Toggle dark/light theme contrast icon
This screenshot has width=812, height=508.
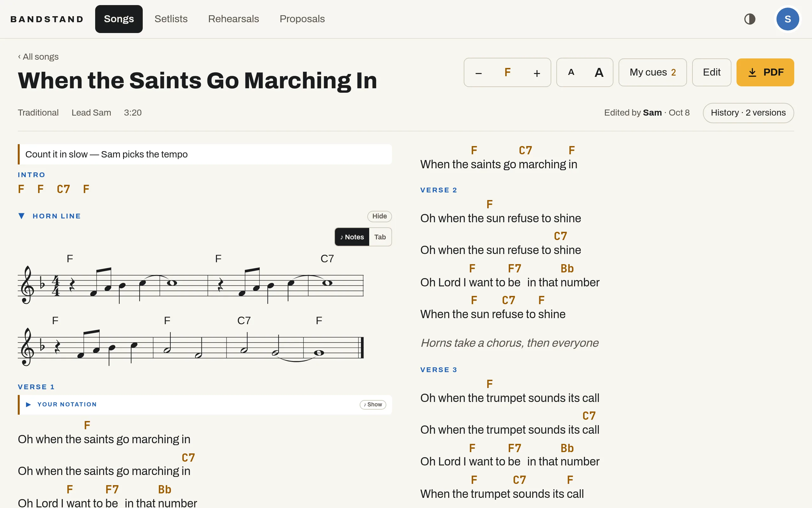pos(750,19)
